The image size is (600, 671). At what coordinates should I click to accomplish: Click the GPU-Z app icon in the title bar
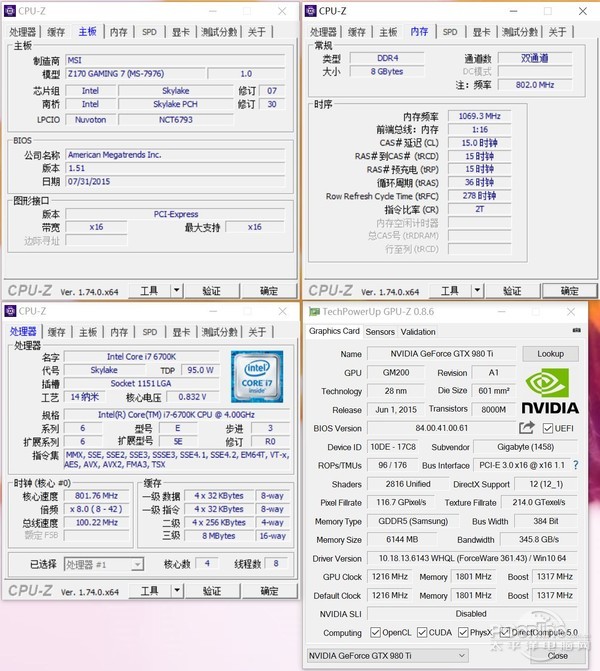(x=315, y=312)
